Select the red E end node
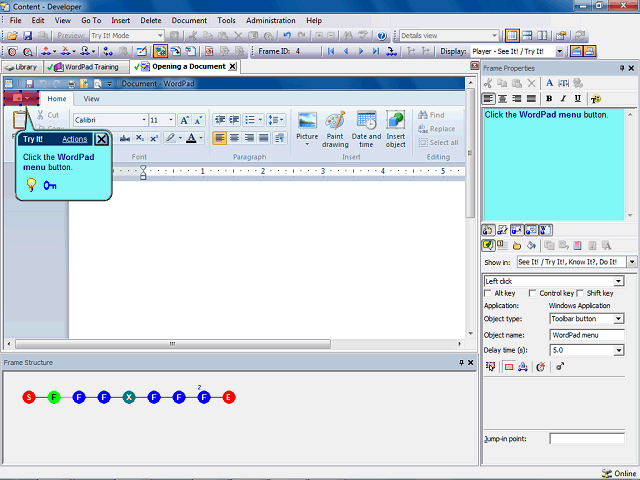 click(x=229, y=397)
